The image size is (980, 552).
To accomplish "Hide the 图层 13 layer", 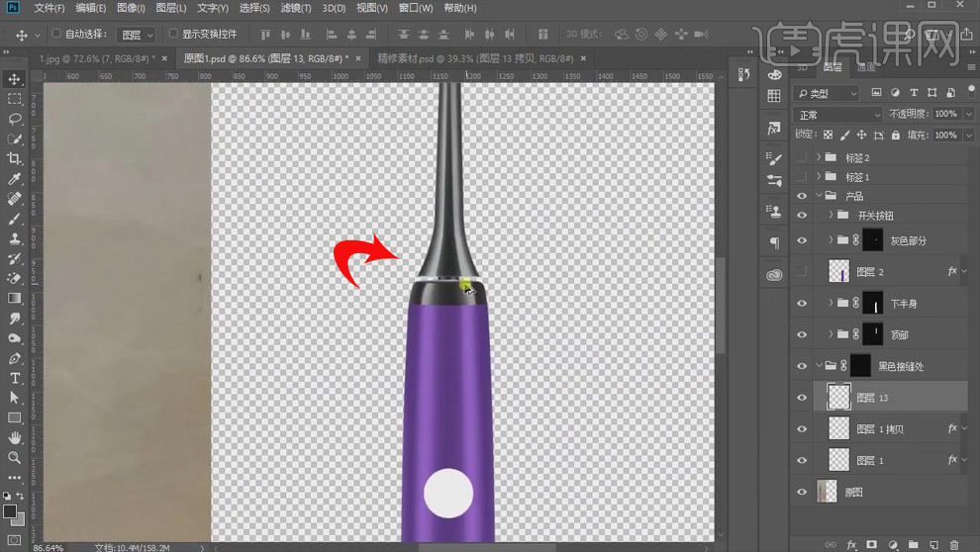I will pyautogui.click(x=802, y=397).
